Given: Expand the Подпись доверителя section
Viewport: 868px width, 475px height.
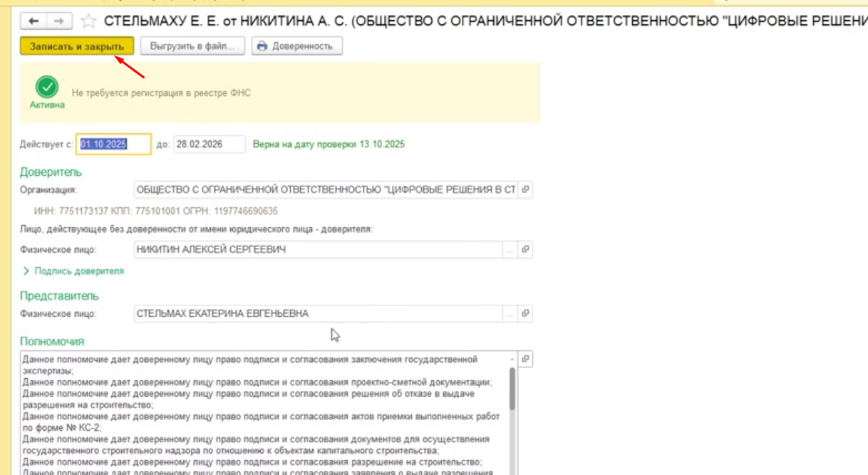Looking at the screenshot, I should pyautogui.click(x=27, y=271).
